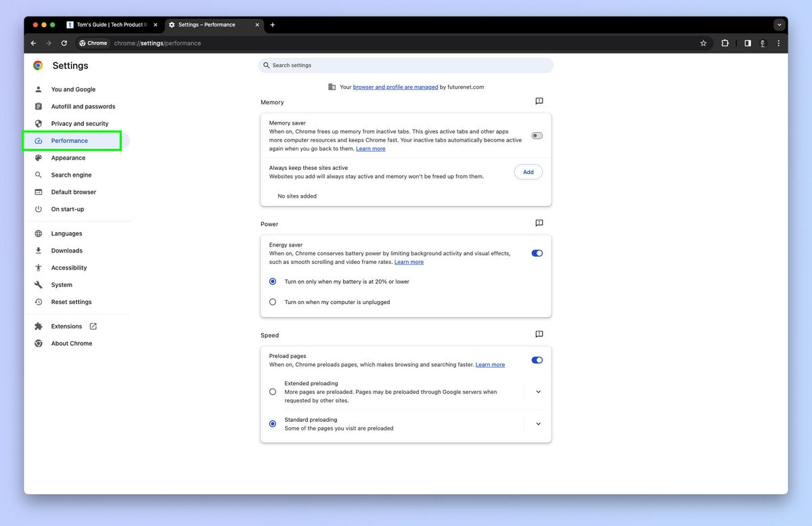The height and width of the screenshot is (526, 812).
Task: Switch to the Tom's Guide tab
Action: [112, 24]
